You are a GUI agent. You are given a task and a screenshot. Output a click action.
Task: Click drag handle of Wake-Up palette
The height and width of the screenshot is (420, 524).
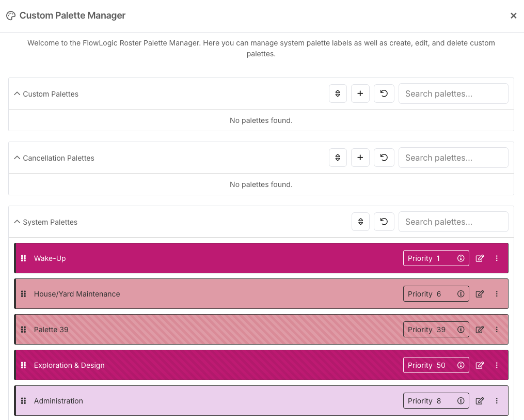[x=23, y=258]
